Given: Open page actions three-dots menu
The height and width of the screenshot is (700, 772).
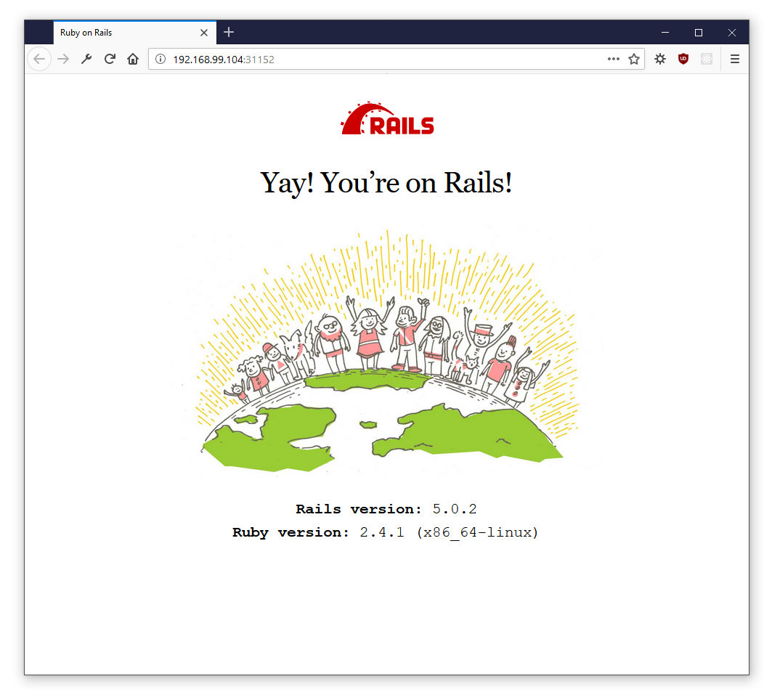Looking at the screenshot, I should click(613, 59).
